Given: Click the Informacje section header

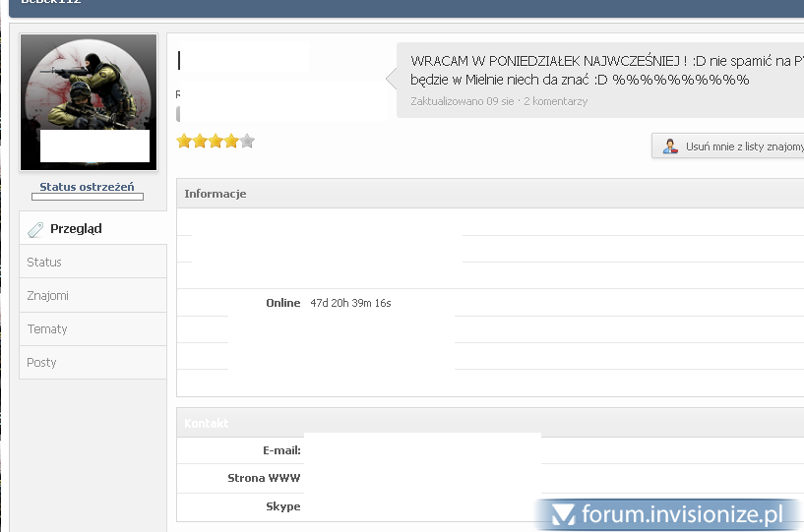Looking at the screenshot, I should (x=216, y=194).
